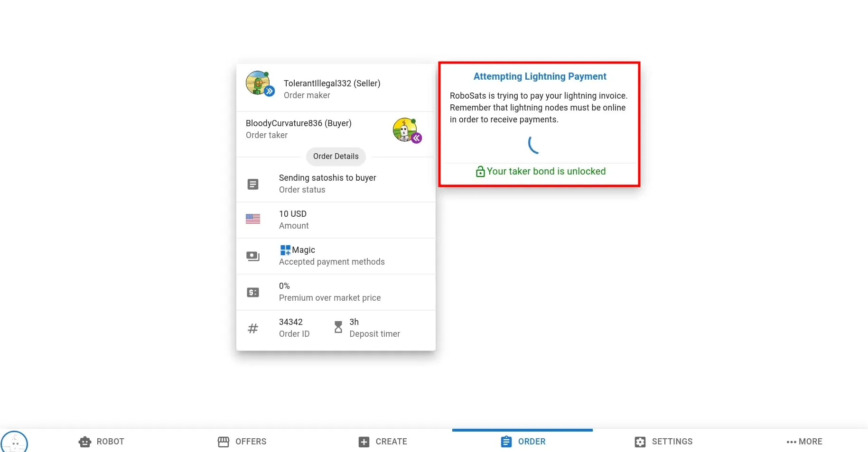Click the 'Deposit timer' label
This screenshot has height=452, width=868.
(375, 334)
